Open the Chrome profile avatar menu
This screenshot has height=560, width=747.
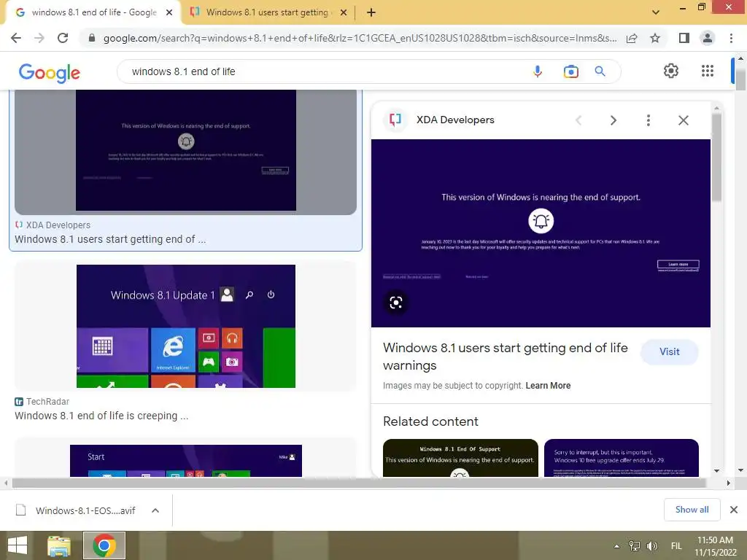pos(708,38)
